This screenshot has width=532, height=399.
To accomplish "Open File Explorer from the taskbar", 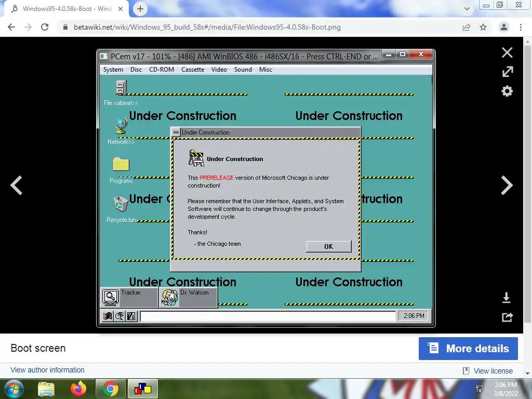I will point(46,389).
